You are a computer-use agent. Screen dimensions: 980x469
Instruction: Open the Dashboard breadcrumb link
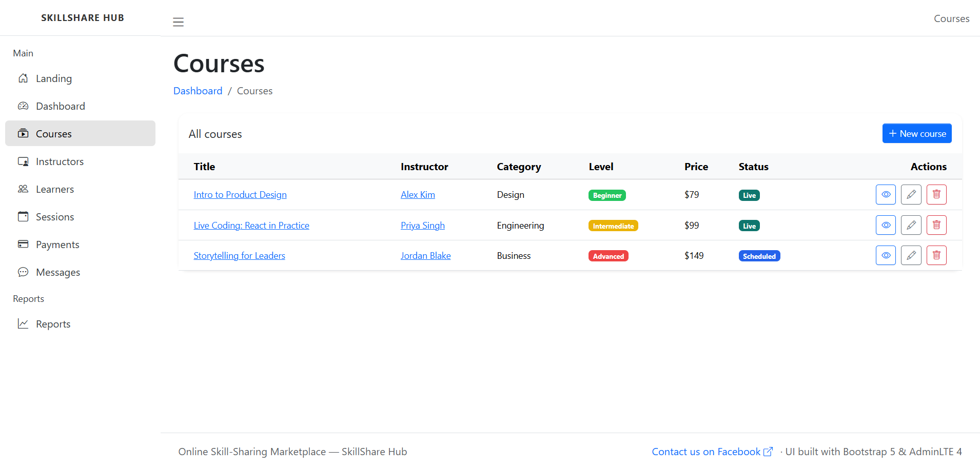(x=198, y=91)
